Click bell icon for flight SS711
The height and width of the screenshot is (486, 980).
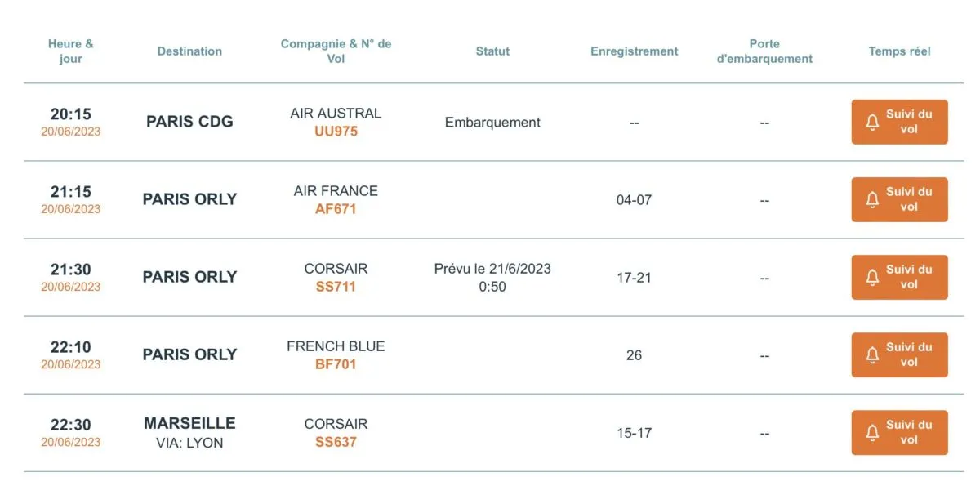[x=872, y=278]
